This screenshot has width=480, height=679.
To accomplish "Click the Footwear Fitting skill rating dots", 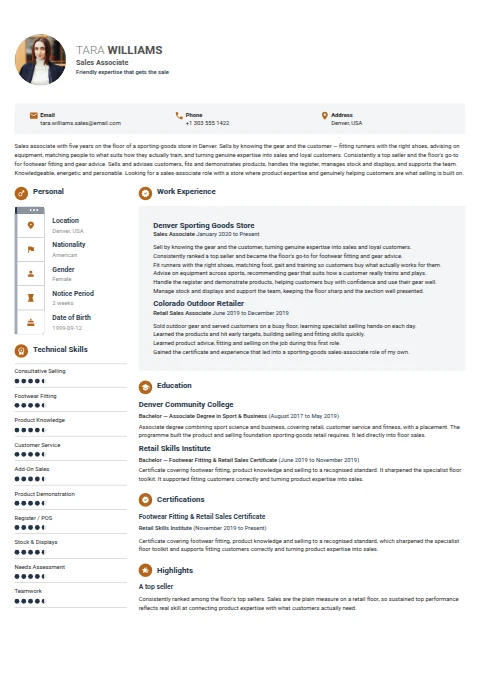I will tap(30, 405).
